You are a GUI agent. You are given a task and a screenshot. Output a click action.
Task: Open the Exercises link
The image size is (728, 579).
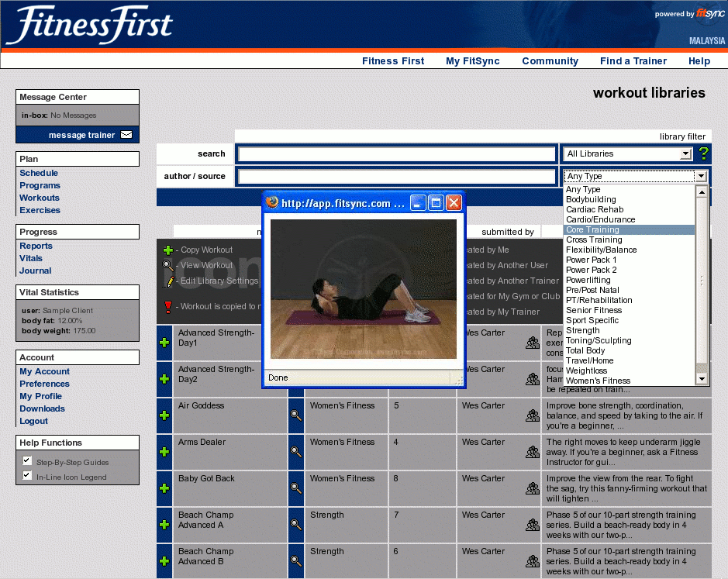(x=40, y=210)
